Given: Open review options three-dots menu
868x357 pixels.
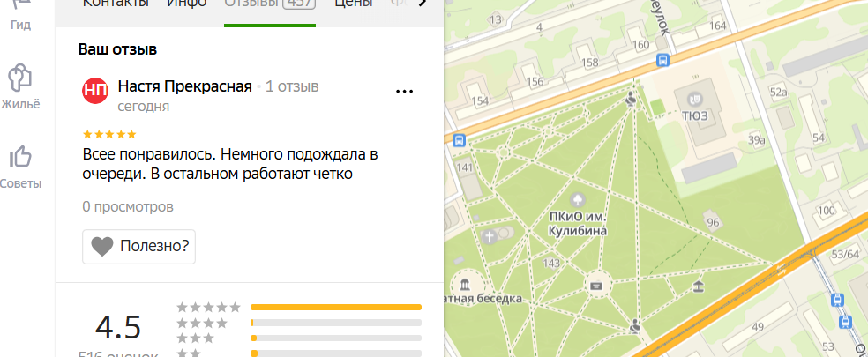Looking at the screenshot, I should coord(405,92).
